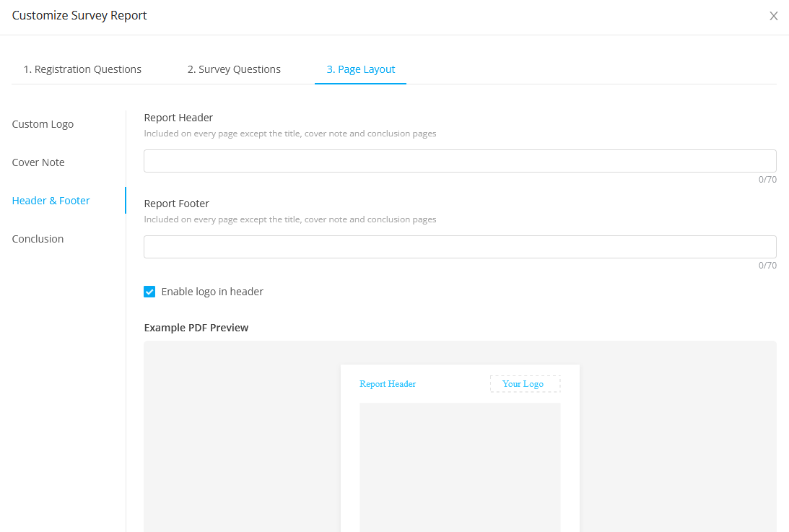Viewport: 789px width, 532px height.
Task: Click into the Report Footer text field
Action: click(460, 247)
